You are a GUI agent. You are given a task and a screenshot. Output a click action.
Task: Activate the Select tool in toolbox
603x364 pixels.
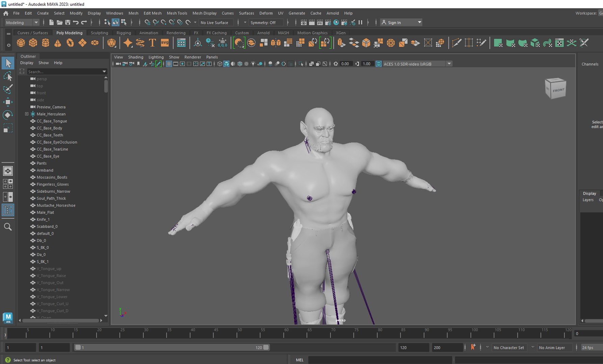click(x=8, y=63)
